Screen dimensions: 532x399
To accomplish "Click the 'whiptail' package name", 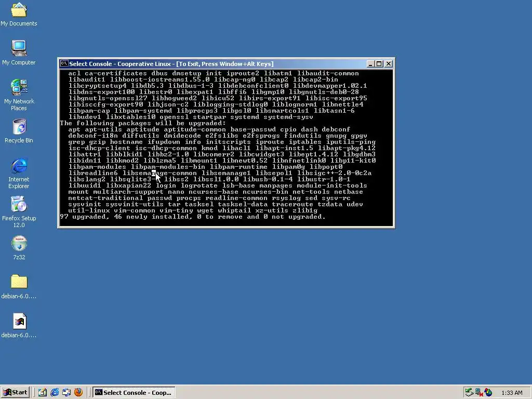I will (234, 210).
